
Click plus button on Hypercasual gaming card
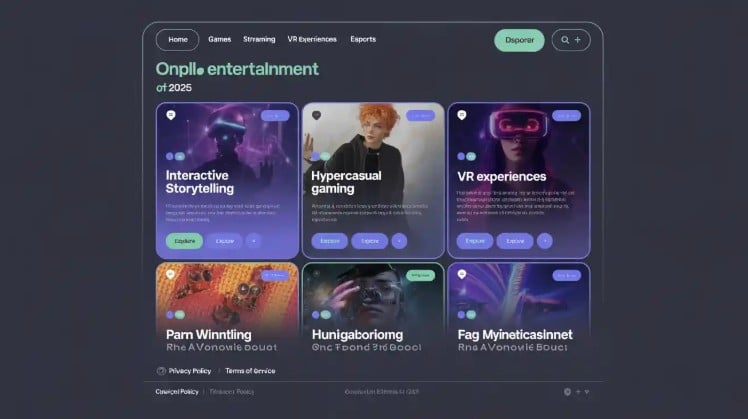coord(399,241)
